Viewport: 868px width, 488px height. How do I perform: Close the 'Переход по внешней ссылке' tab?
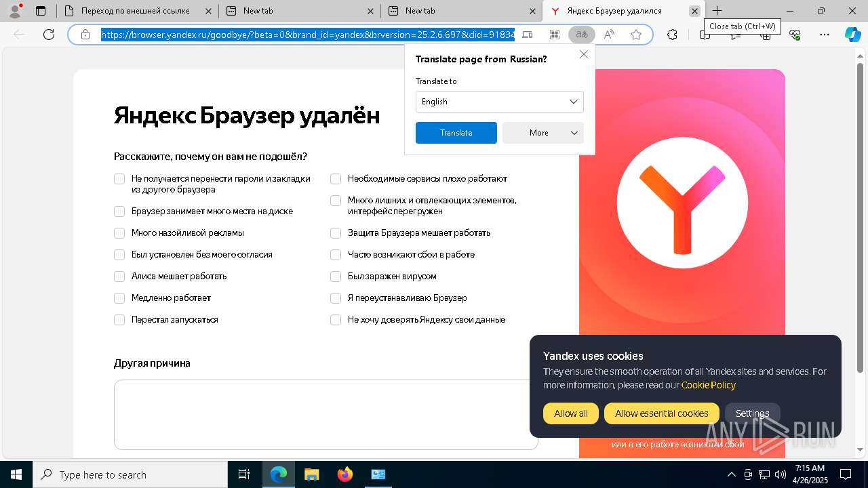click(208, 11)
